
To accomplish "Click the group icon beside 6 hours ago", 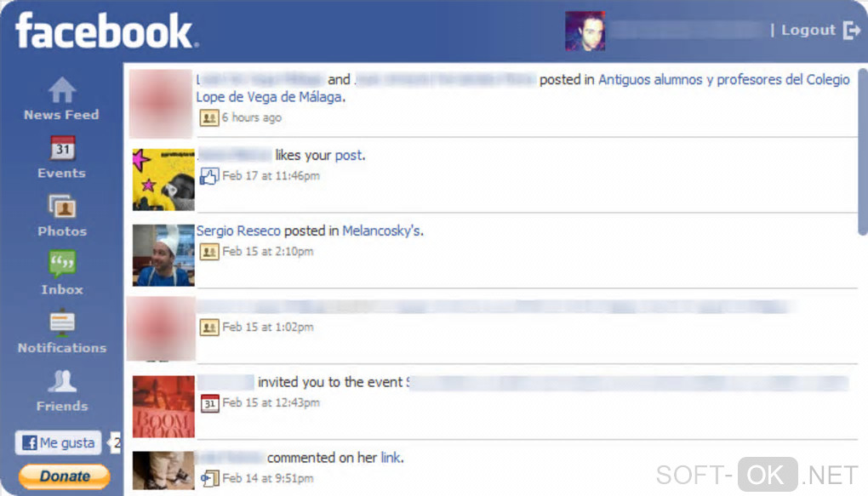I will tap(209, 117).
